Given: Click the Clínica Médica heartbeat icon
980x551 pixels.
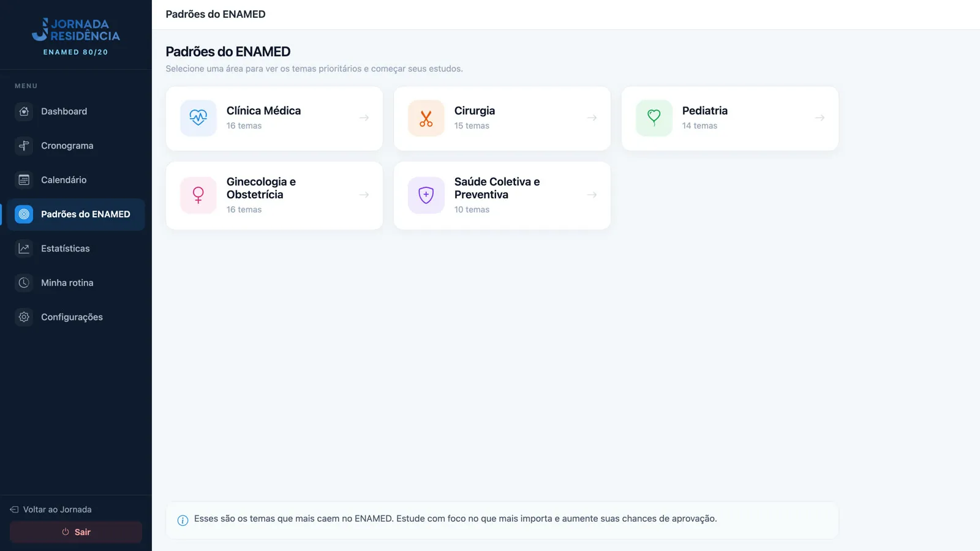Looking at the screenshot, I should click(x=198, y=118).
